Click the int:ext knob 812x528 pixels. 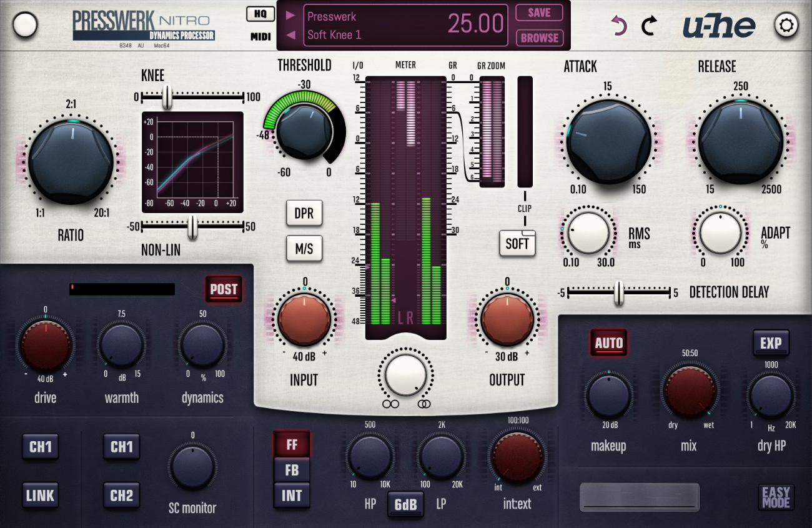click(518, 457)
